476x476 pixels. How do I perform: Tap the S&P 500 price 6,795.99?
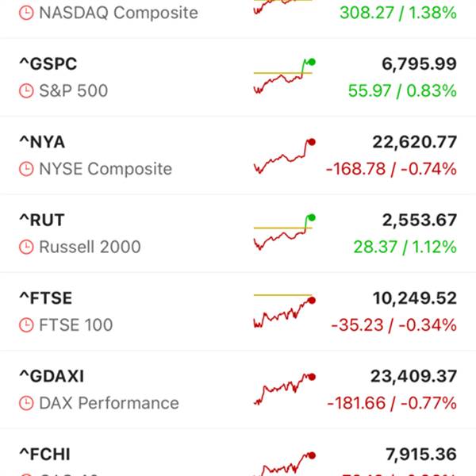click(x=415, y=65)
